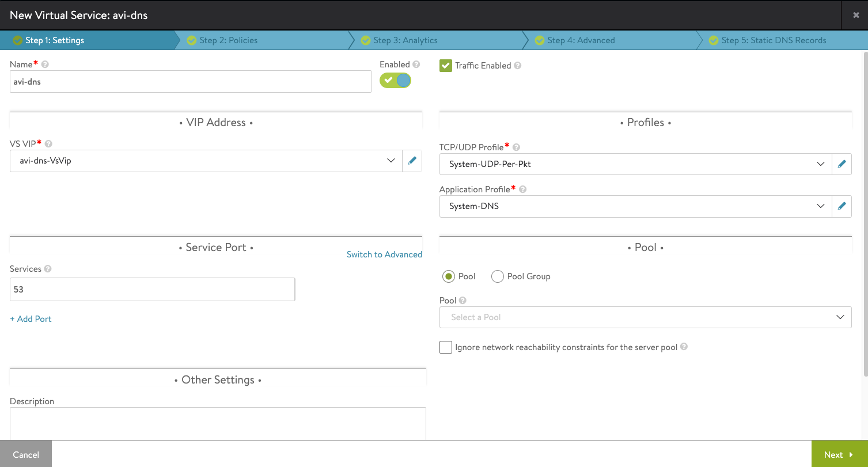The height and width of the screenshot is (467, 868).
Task: Click the help icon beside Enabled label
Action: [x=416, y=64]
